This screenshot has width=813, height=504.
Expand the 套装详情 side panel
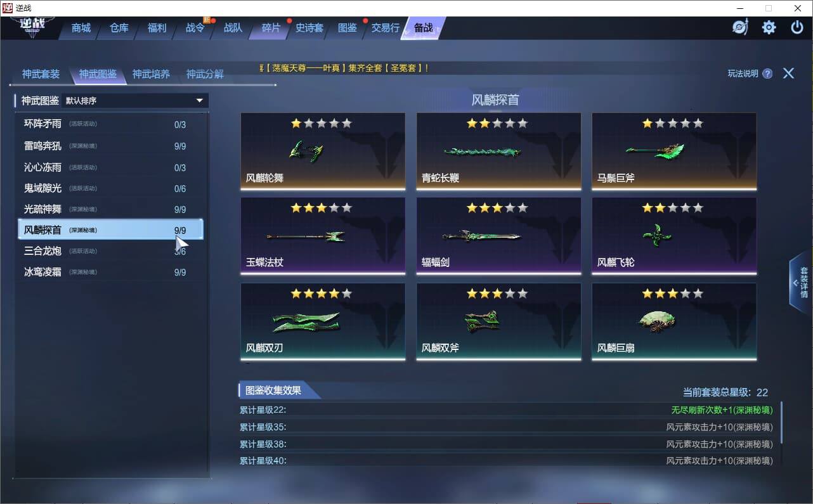point(801,282)
